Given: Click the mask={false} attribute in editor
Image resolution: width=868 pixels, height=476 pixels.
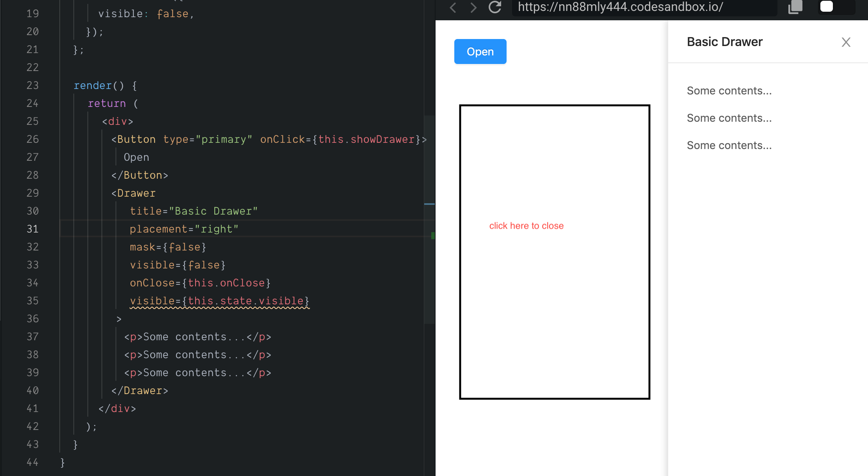Looking at the screenshot, I should [168, 247].
